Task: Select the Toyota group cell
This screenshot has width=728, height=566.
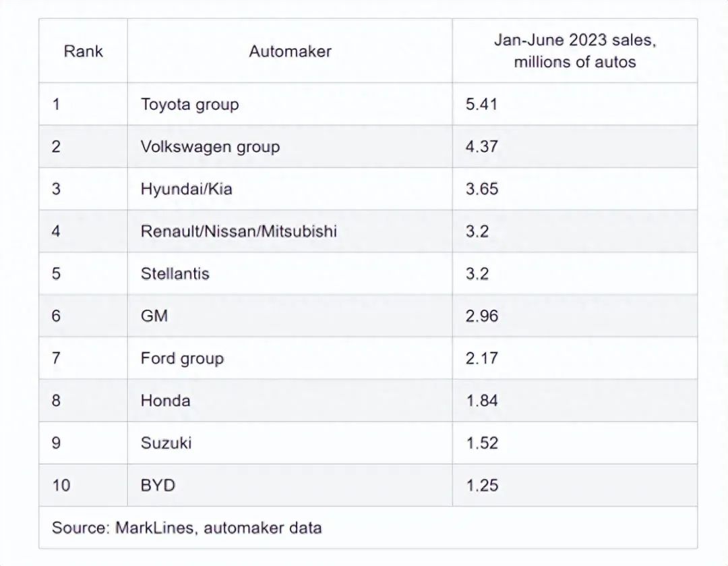Action: tap(189, 105)
